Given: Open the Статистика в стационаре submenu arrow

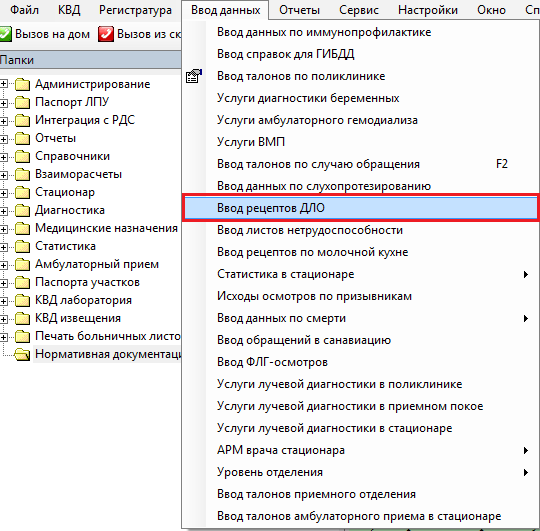Looking at the screenshot, I should tap(526, 274).
